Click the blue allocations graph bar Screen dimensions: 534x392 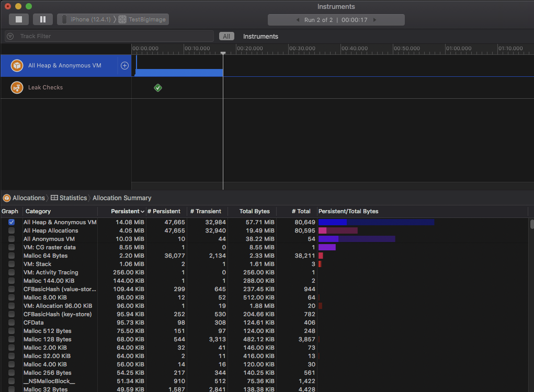coord(179,73)
